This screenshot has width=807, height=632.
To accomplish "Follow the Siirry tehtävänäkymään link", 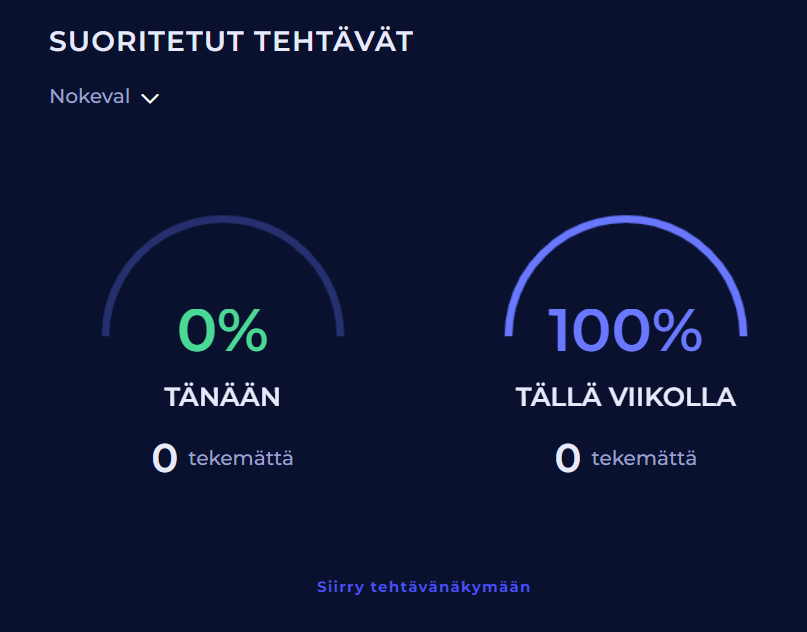I will coord(423,587).
